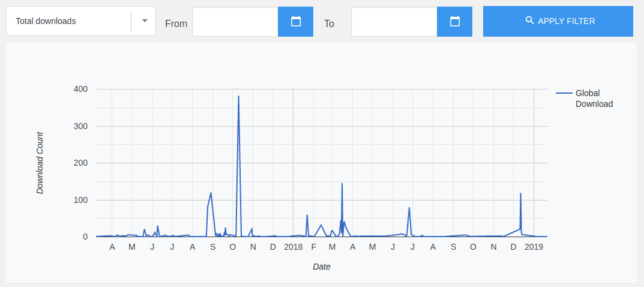Click the tallest October download spike

(239, 97)
